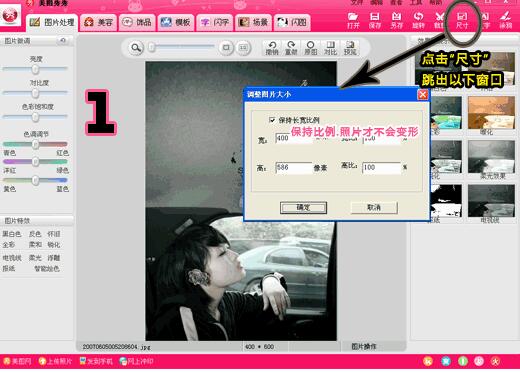This screenshot has height=374, width=520.
Task: Click the 亮度 brightness slider handle
Action: [x=35, y=69]
